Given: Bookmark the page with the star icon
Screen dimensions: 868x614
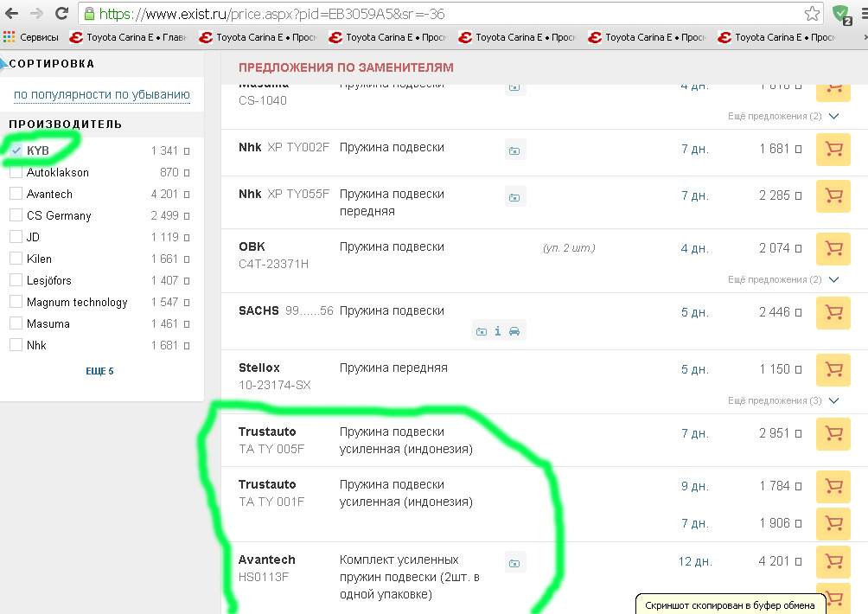Looking at the screenshot, I should (x=812, y=14).
